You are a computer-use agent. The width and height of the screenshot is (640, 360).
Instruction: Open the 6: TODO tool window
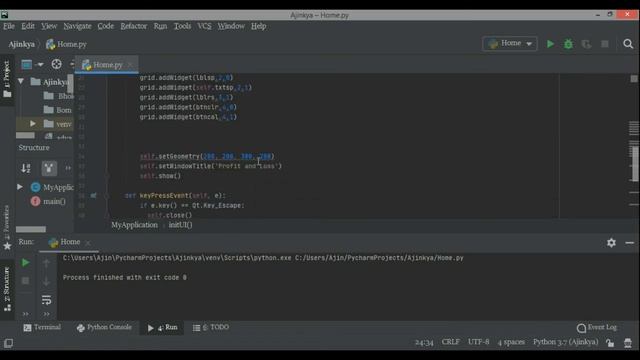(211, 327)
